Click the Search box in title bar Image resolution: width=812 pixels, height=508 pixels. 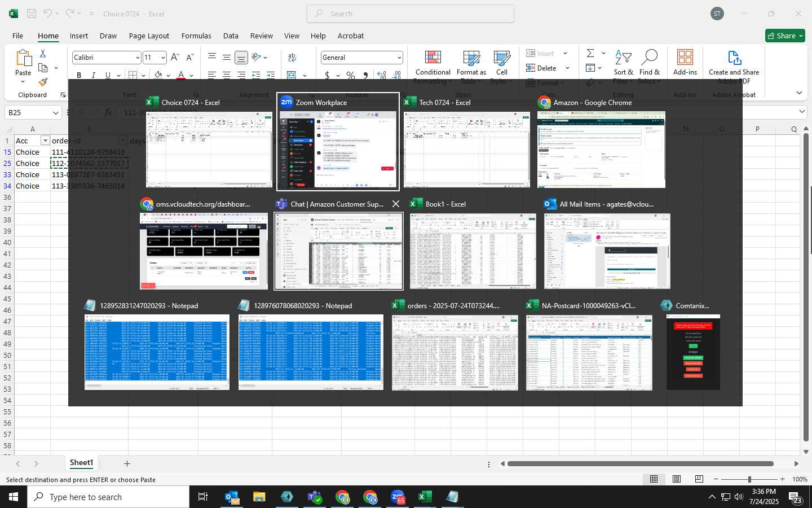click(411, 14)
